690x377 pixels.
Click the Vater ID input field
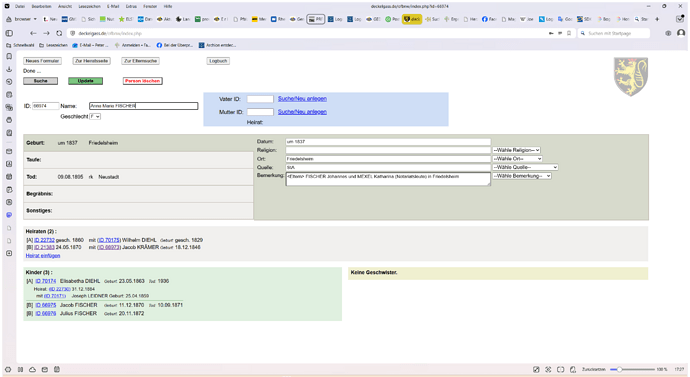click(260, 99)
